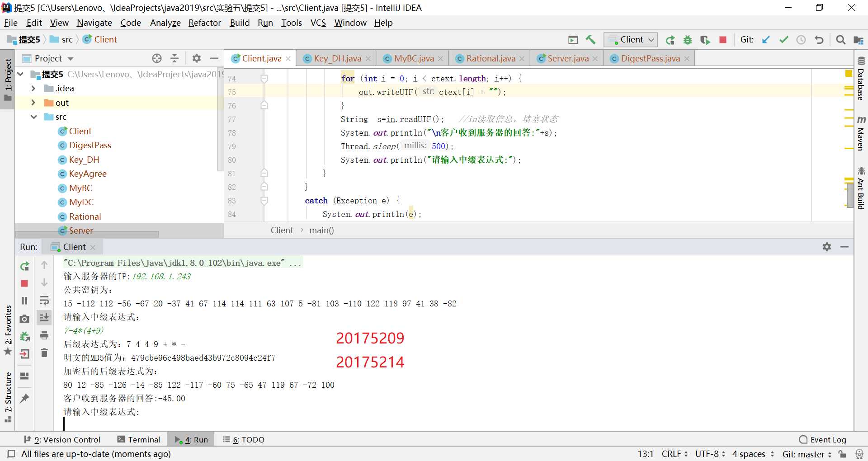The width and height of the screenshot is (868, 461).
Task: Dump threads with the camera icon
Action: pyautogui.click(x=25, y=319)
